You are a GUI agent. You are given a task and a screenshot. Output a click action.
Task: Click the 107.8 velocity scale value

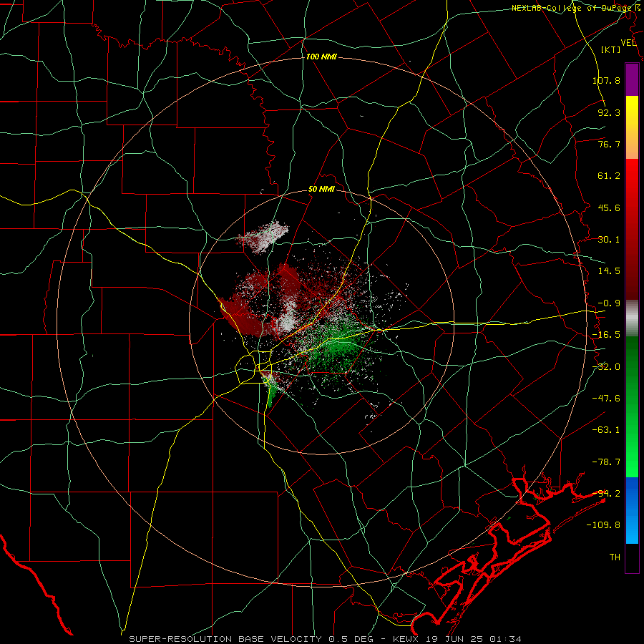(606, 80)
